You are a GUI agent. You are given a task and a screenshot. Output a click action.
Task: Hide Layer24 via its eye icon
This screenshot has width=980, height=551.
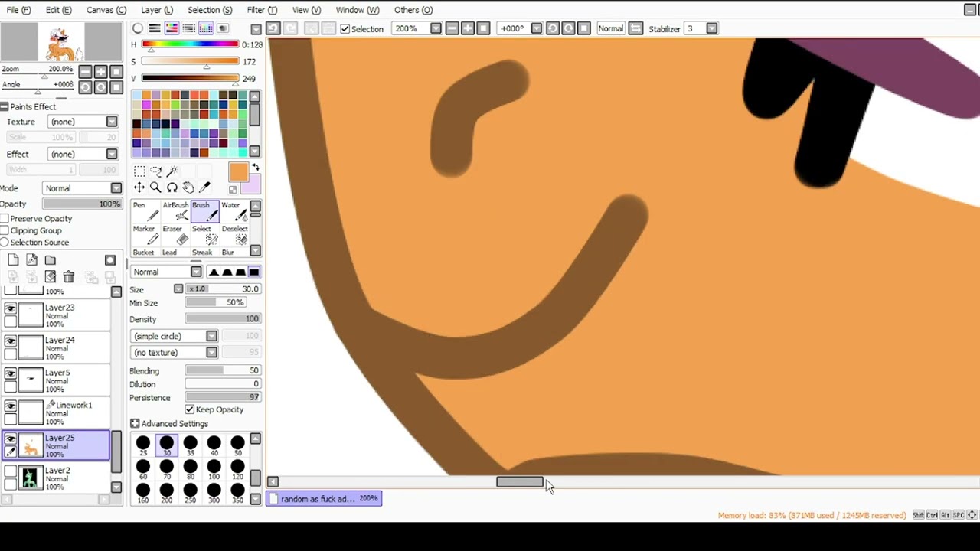click(x=11, y=341)
